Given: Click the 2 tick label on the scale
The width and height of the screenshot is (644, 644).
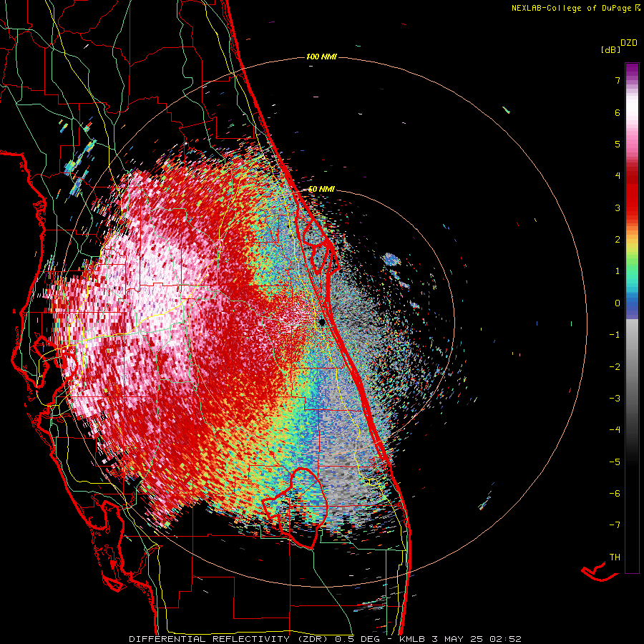Looking at the screenshot, I should 618,240.
